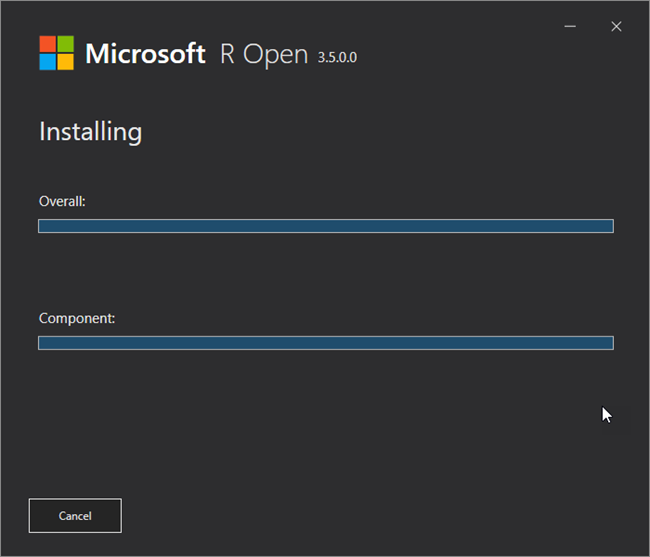Click the right end of Overall progress bar

tap(607, 226)
